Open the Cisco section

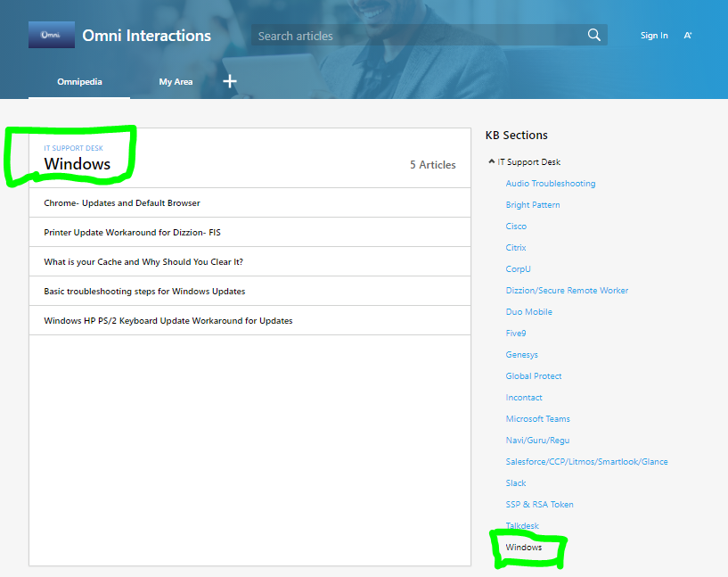[516, 226]
